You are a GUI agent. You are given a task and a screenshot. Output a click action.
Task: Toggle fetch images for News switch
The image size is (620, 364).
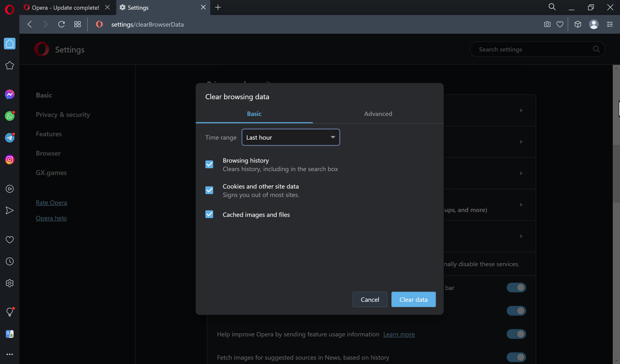click(x=516, y=357)
